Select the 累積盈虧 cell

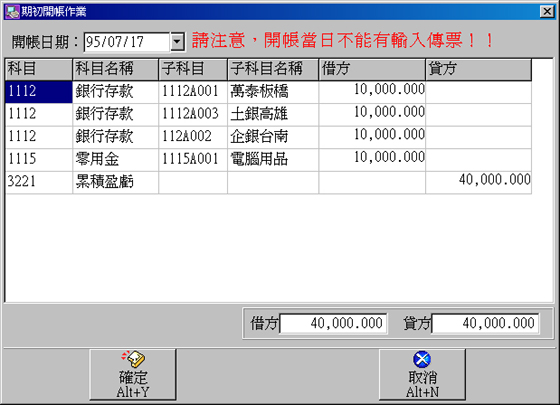115,182
